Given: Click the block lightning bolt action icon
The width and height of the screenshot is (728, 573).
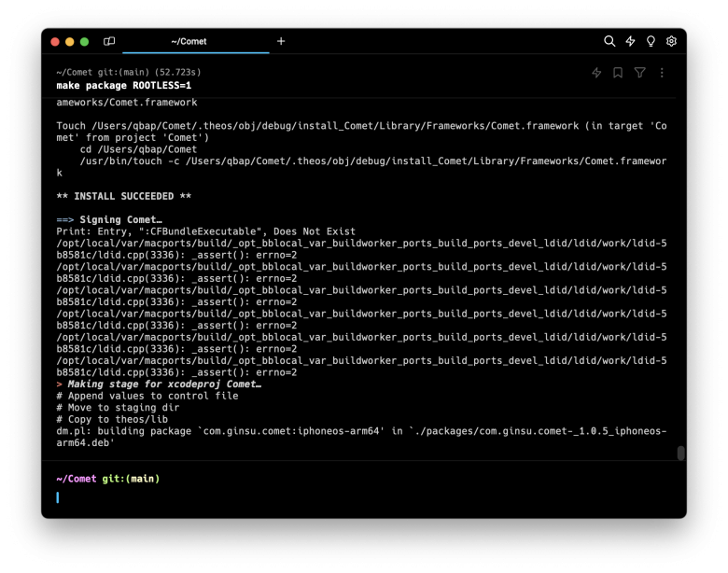Looking at the screenshot, I should coord(596,73).
